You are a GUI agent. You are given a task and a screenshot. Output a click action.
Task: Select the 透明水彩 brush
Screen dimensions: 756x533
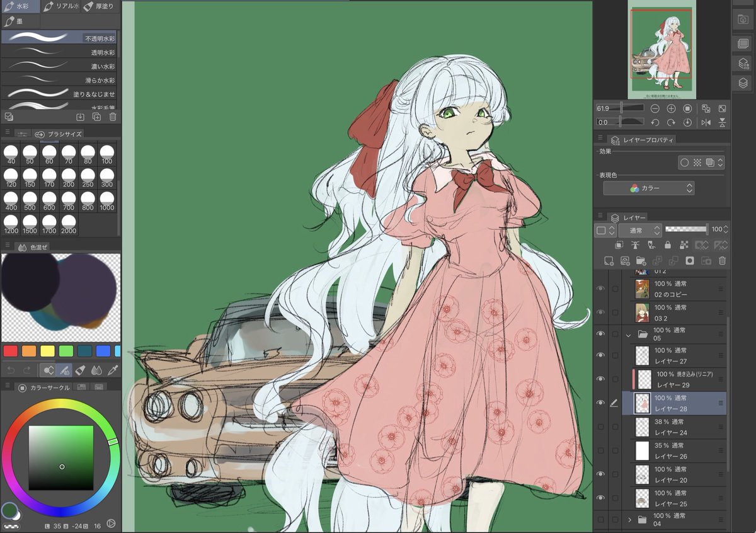(x=60, y=52)
